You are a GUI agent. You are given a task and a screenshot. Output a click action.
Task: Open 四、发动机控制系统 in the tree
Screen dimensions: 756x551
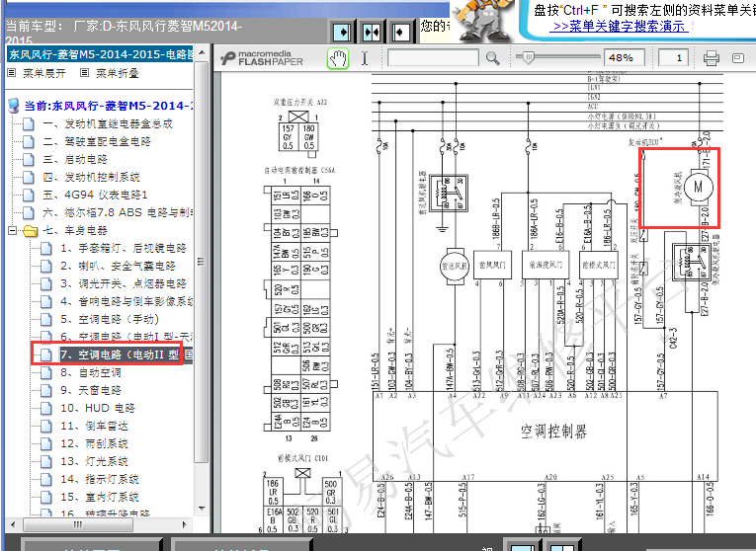(92, 177)
